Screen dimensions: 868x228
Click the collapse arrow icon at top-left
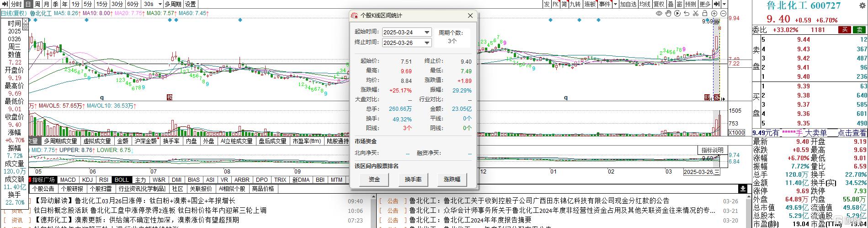(4, 4)
